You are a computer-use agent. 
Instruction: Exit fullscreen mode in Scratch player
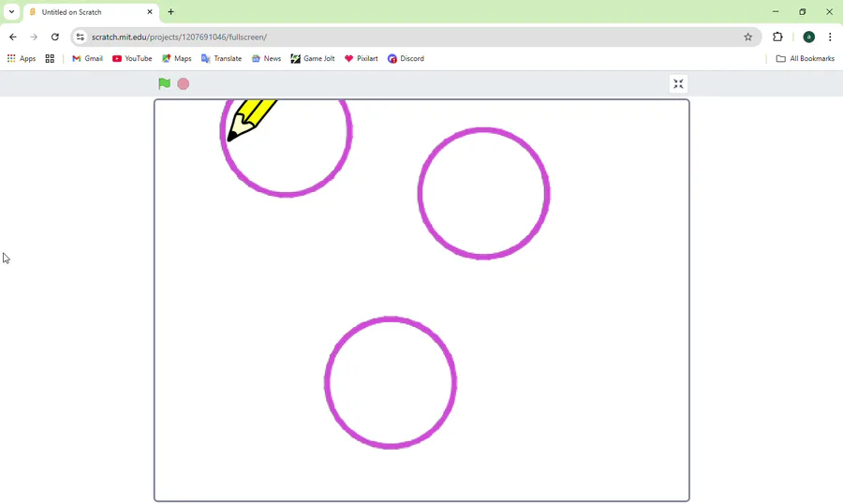pos(678,84)
